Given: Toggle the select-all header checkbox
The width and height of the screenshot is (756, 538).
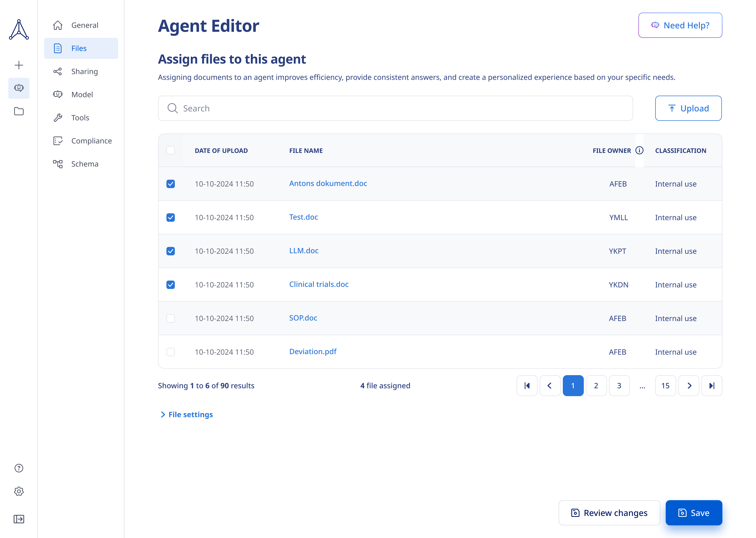Looking at the screenshot, I should click(170, 150).
